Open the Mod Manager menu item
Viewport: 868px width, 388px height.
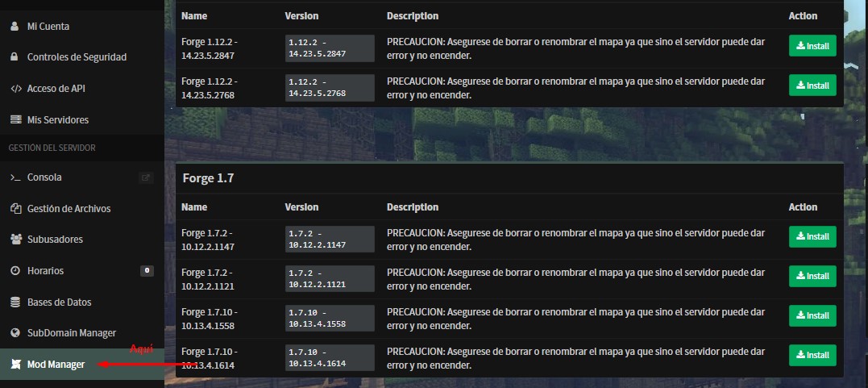[x=56, y=365]
